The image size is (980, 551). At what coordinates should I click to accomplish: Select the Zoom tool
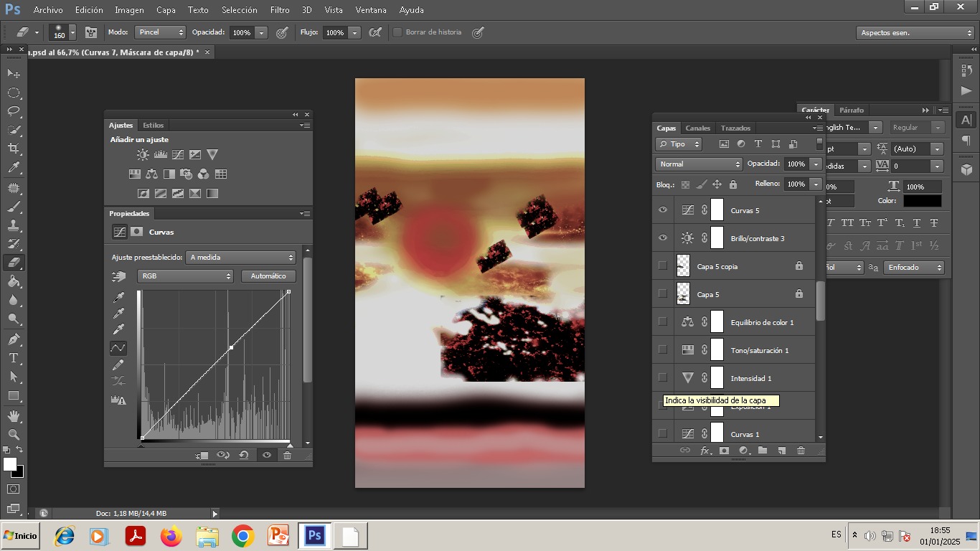pyautogui.click(x=14, y=435)
